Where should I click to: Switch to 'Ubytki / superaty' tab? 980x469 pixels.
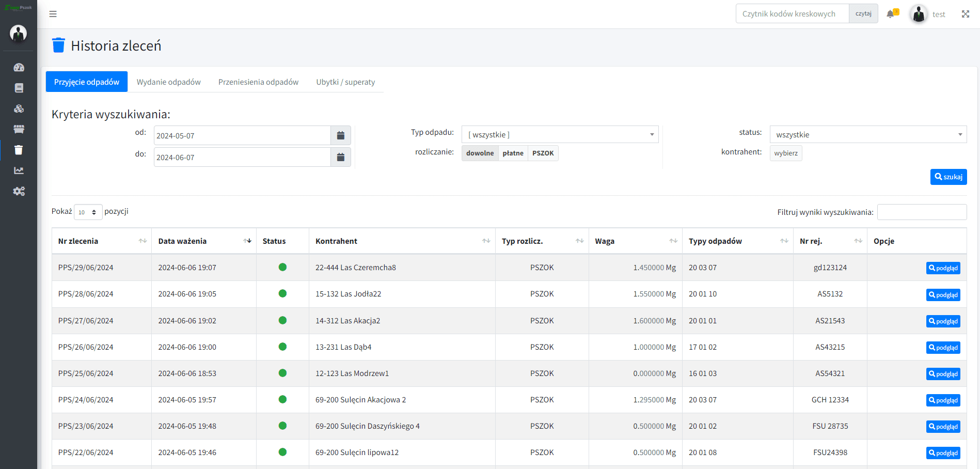pos(345,82)
